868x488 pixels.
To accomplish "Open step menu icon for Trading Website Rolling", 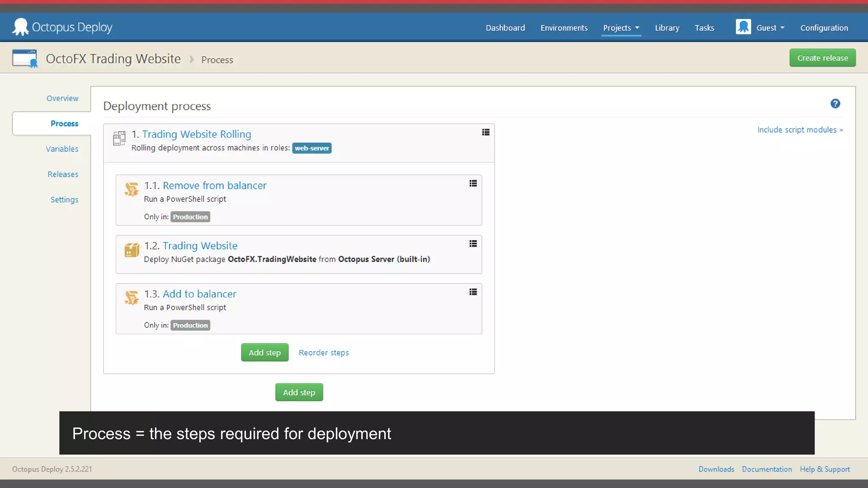I will click(x=486, y=133).
